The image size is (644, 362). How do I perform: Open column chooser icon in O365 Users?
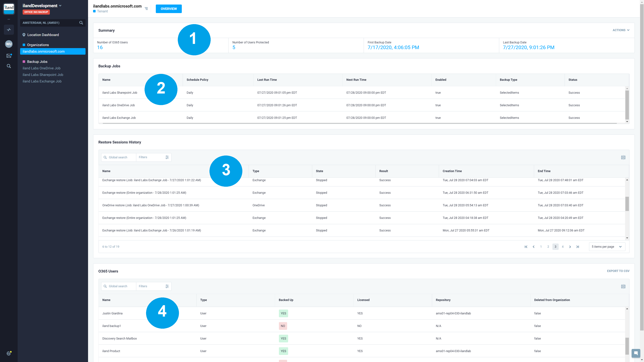tap(623, 286)
